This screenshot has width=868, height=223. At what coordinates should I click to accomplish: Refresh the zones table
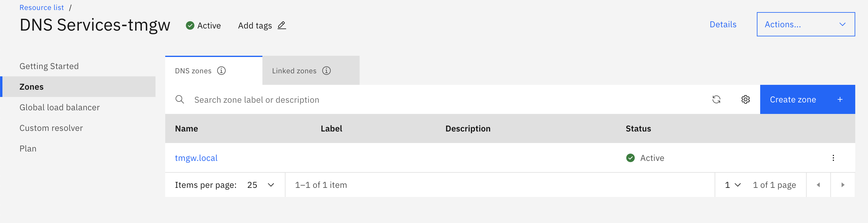click(716, 100)
